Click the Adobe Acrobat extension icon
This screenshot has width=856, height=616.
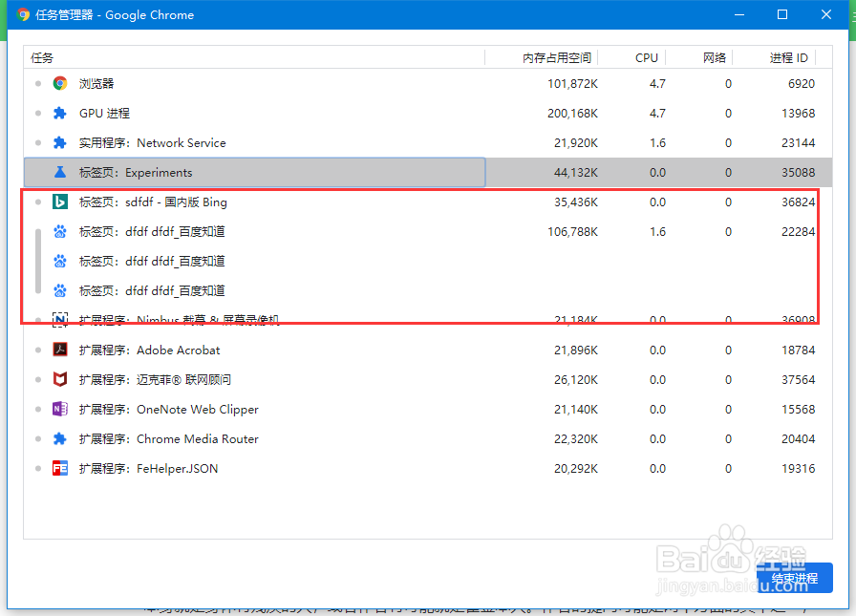point(60,350)
